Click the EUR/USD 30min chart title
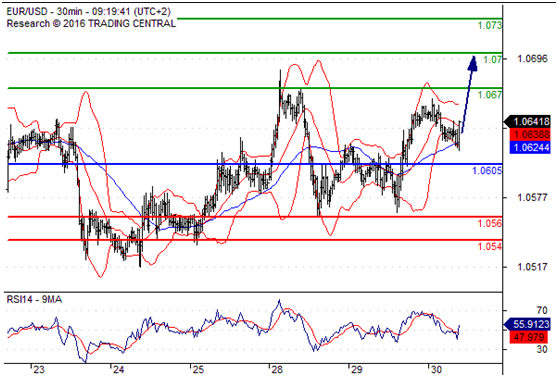558x377 pixels. coord(89,12)
